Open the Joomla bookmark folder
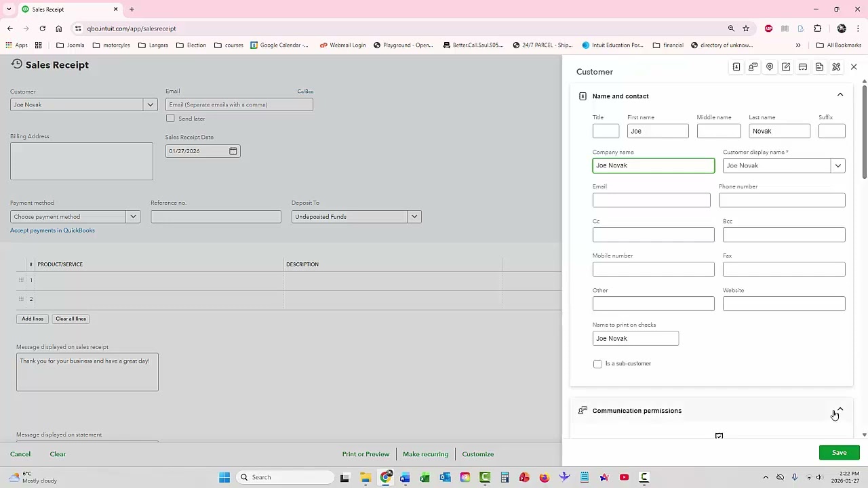Image resolution: width=868 pixels, height=488 pixels. click(x=71, y=45)
